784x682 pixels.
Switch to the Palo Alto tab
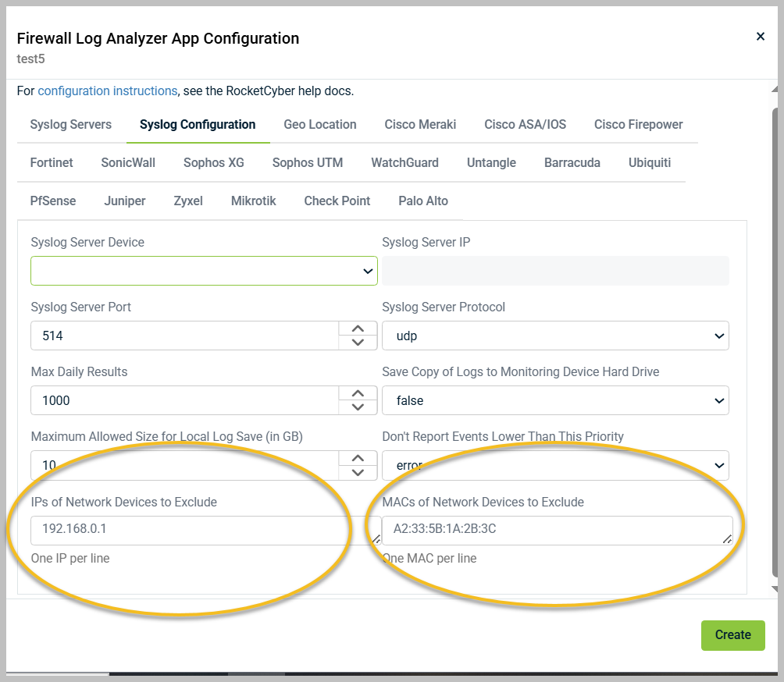[x=423, y=201]
